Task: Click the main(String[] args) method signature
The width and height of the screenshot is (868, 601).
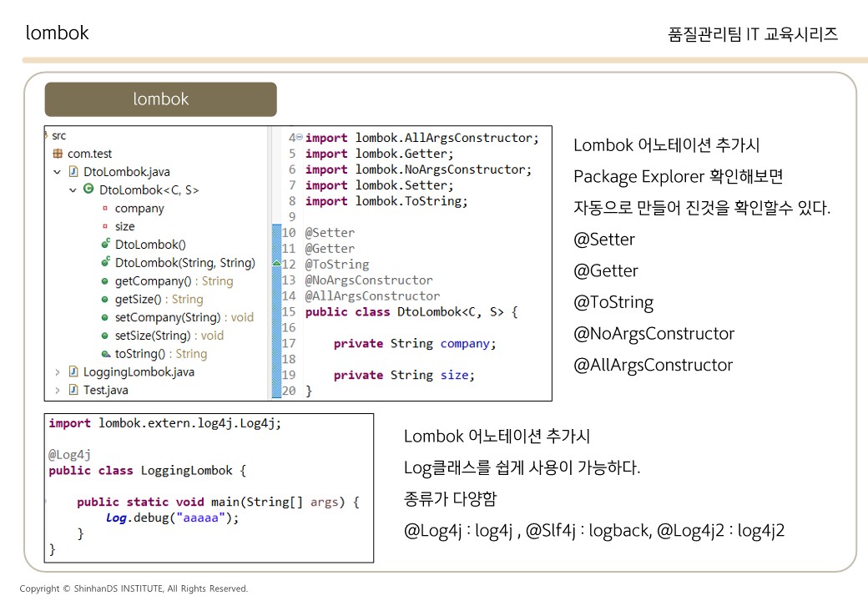Action: point(218,502)
